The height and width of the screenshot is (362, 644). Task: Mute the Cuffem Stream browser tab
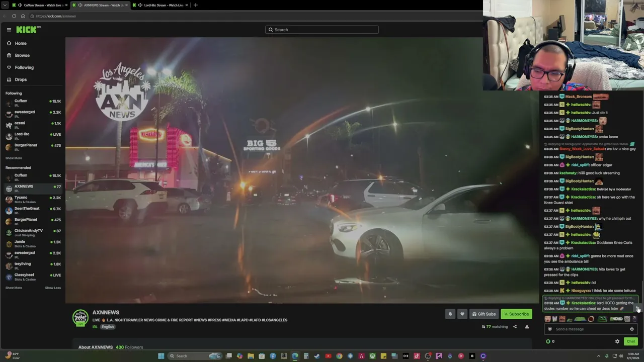tap(20, 5)
